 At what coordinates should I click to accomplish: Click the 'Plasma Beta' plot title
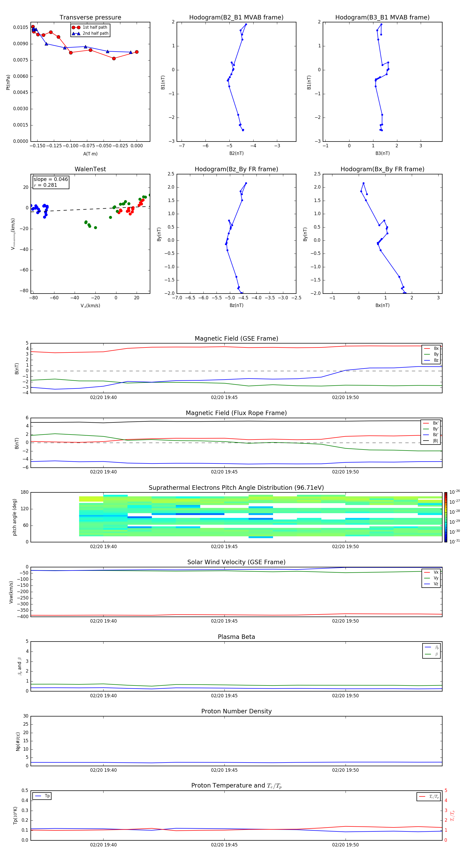click(x=236, y=637)
